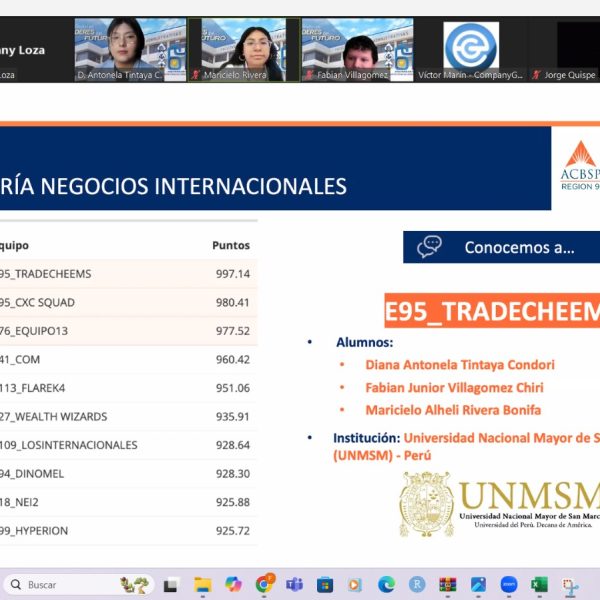The height and width of the screenshot is (600, 600).
Task: Click the score 977.52
Action: [233, 331]
